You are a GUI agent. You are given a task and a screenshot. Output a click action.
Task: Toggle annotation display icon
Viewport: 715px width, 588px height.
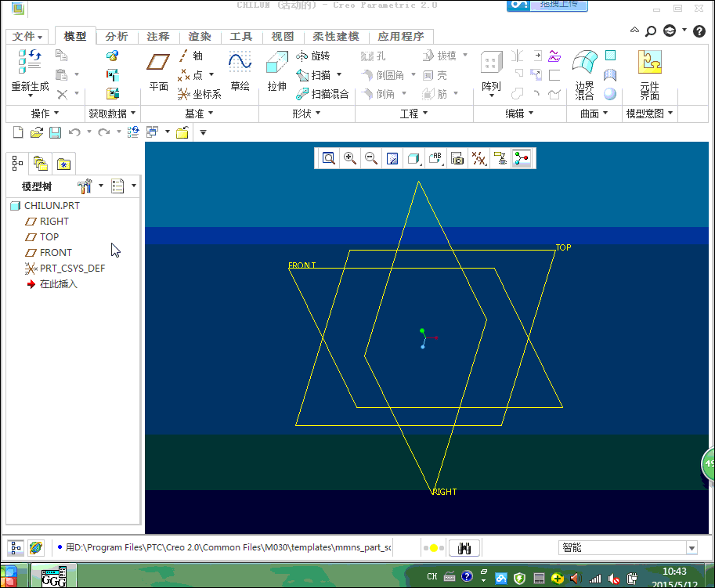pyautogui.click(x=500, y=158)
